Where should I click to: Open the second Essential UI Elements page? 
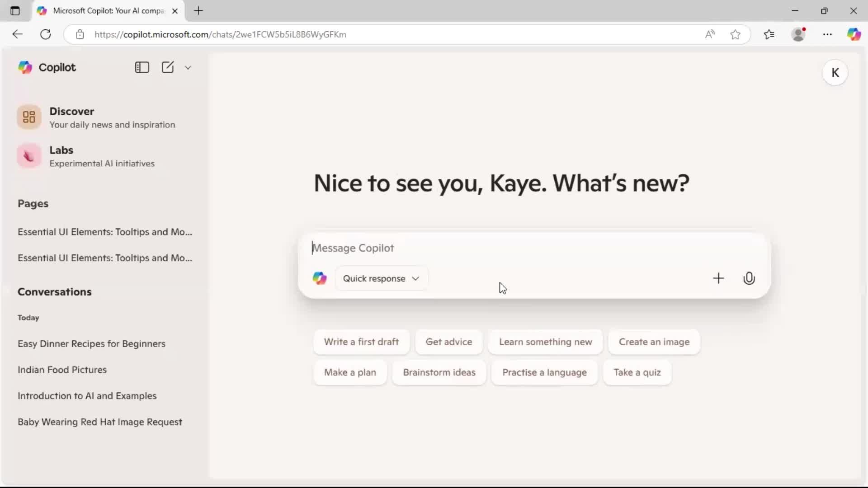click(x=105, y=258)
